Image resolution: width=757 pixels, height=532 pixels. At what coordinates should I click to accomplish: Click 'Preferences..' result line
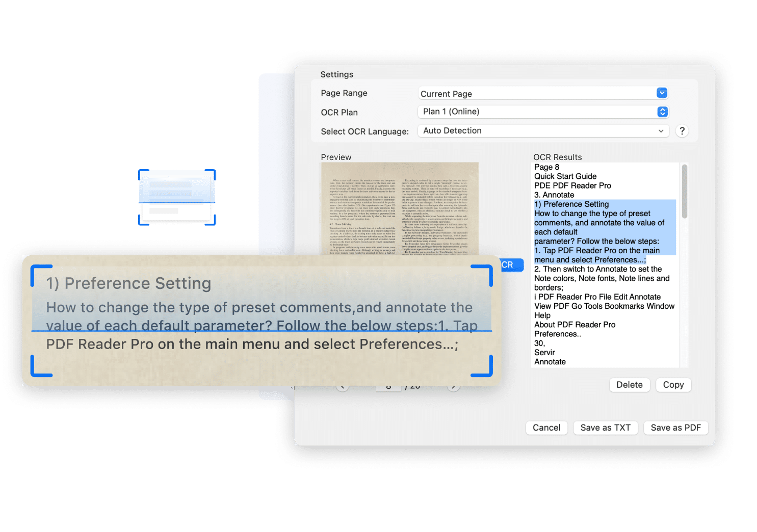558,334
